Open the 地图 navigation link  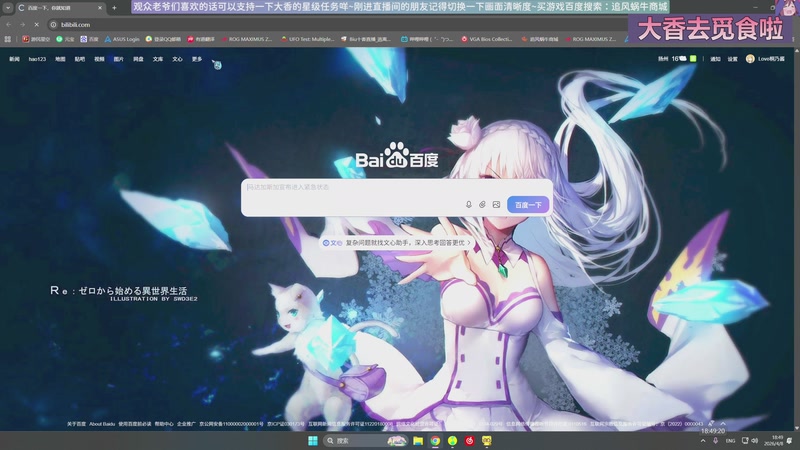coord(60,59)
